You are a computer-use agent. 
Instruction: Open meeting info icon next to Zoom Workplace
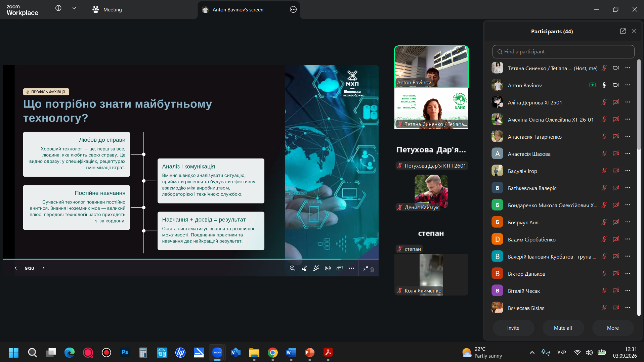[x=58, y=8]
